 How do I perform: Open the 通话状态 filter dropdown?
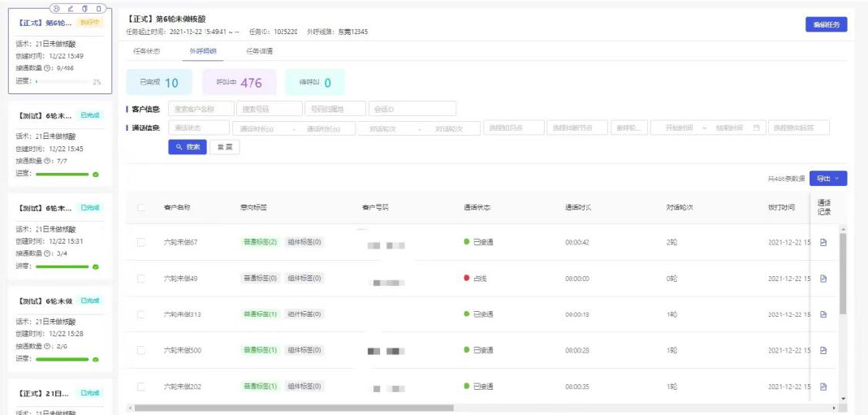click(x=198, y=128)
